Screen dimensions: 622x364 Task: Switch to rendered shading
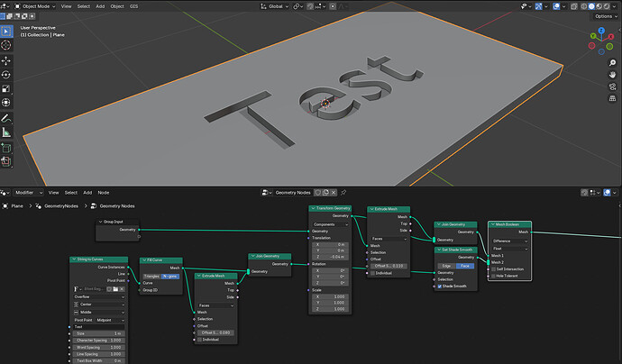tap(607, 6)
